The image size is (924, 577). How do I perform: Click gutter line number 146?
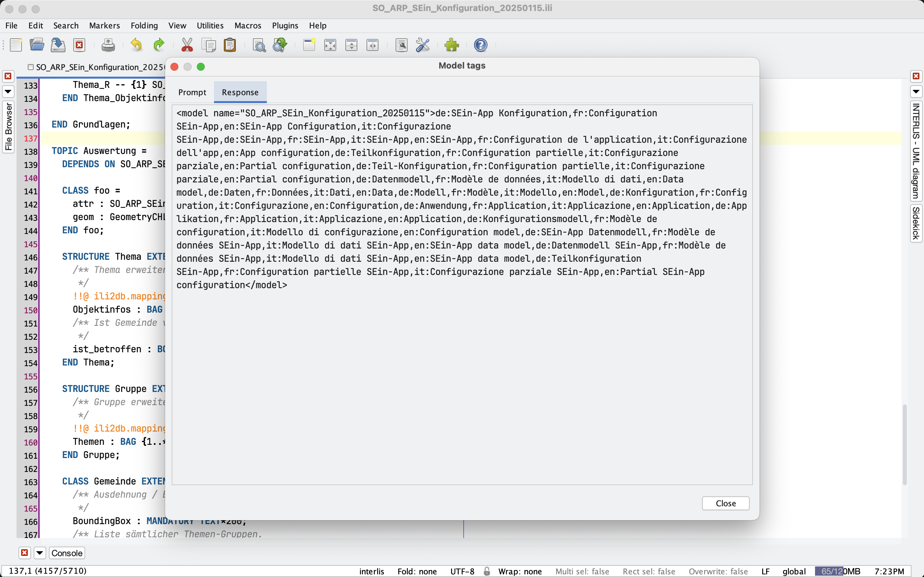point(30,257)
